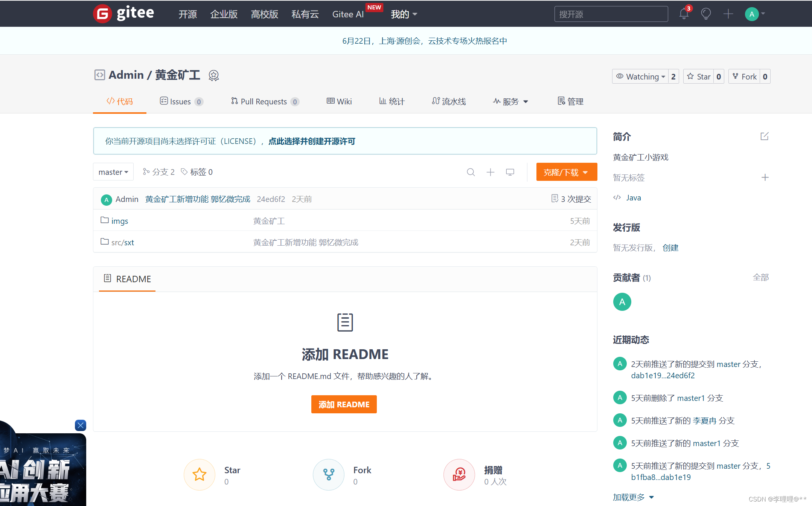Open the 服务 dropdown tab
The width and height of the screenshot is (812, 506).
(x=511, y=101)
